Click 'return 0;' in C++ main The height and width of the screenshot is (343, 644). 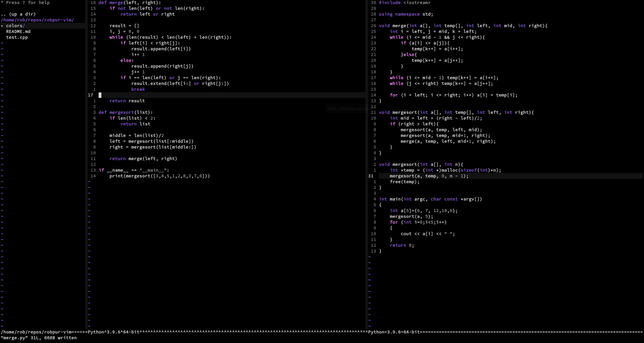pos(402,245)
